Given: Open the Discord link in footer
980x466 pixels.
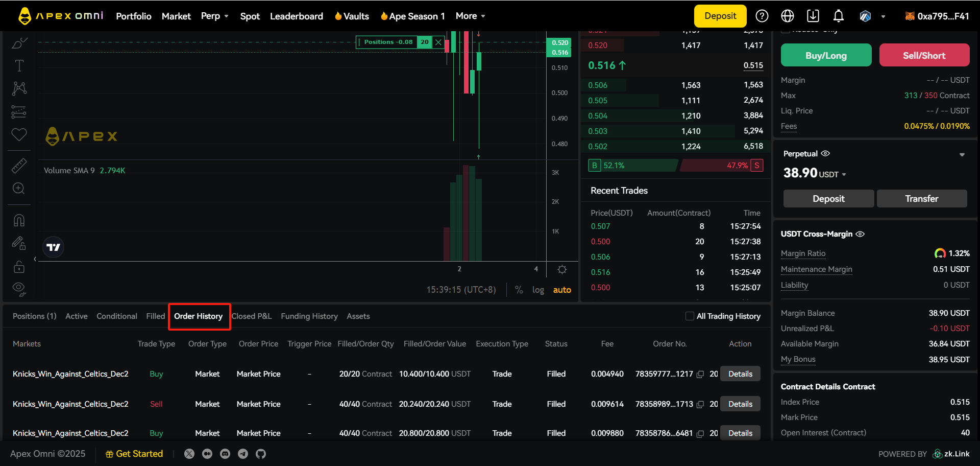Looking at the screenshot, I should pos(225,454).
